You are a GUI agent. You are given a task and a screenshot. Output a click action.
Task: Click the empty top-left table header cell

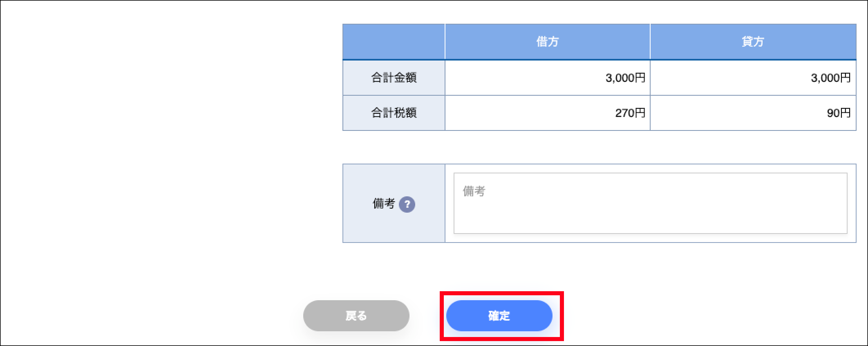coord(394,42)
